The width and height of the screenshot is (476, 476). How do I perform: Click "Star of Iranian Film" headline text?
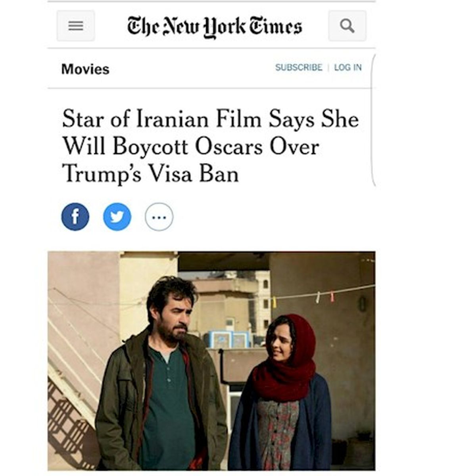coord(162,119)
